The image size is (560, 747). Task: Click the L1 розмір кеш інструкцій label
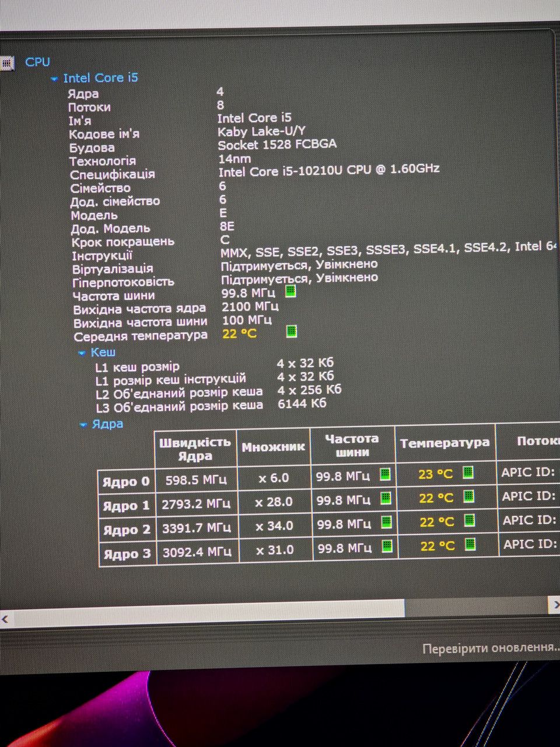tap(170, 381)
